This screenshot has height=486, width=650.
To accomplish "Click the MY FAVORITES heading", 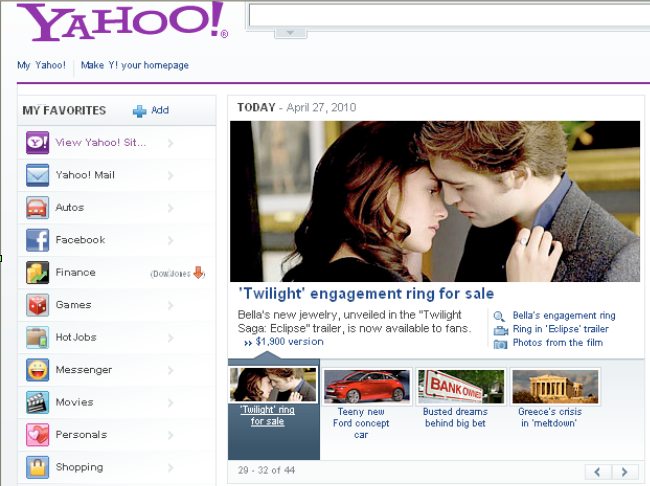I will click(64, 110).
